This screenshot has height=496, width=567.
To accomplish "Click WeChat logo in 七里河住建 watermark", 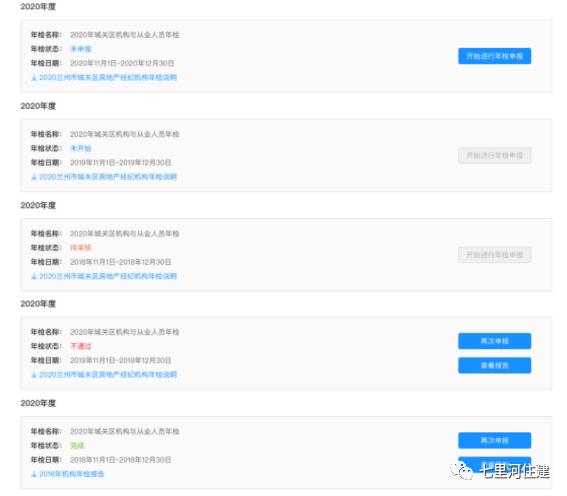I will (461, 471).
